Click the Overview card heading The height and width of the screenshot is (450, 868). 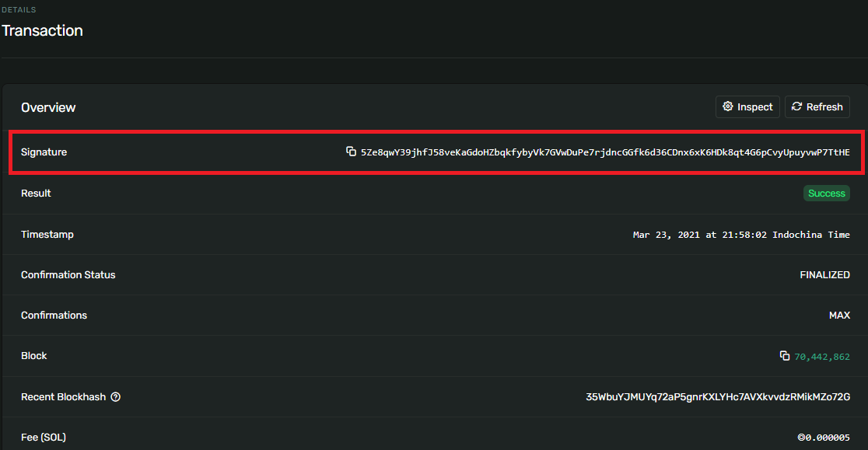48,107
